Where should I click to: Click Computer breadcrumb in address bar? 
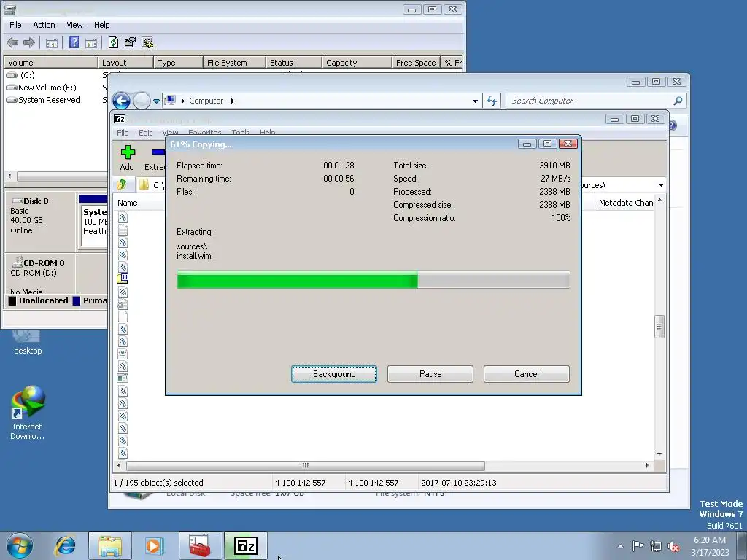click(x=206, y=101)
